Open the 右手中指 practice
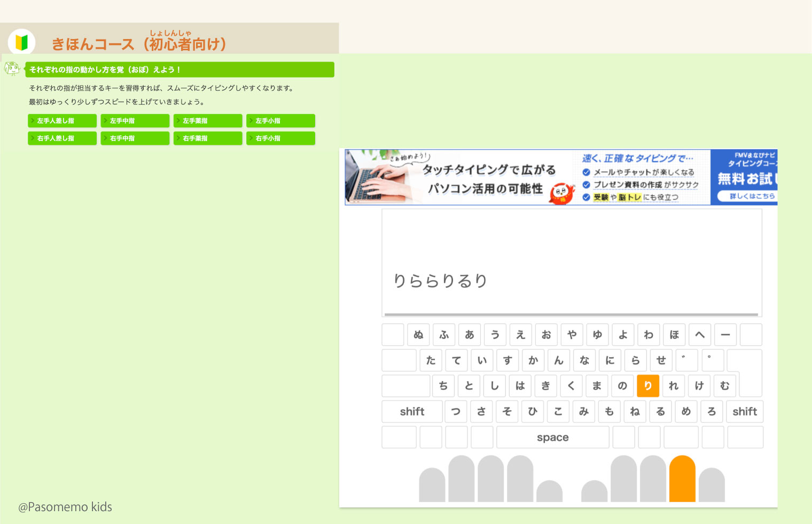 coord(135,138)
